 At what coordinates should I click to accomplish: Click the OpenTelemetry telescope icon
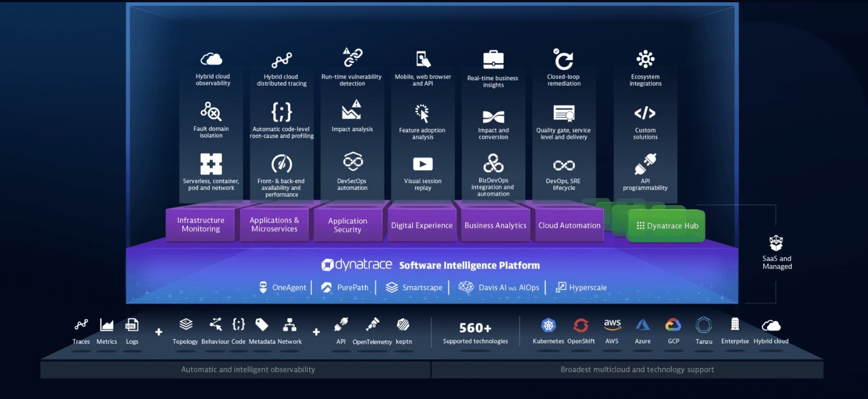pos(372,325)
